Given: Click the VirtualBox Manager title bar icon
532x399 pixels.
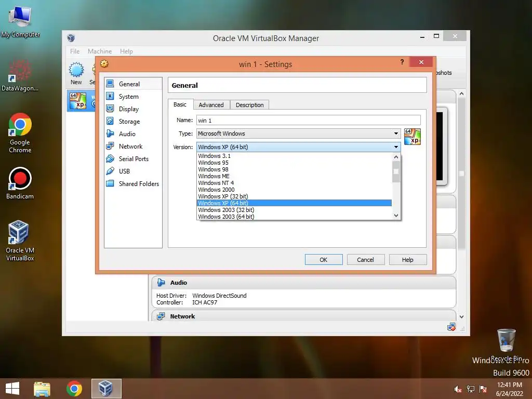Looking at the screenshot, I should (x=71, y=37).
